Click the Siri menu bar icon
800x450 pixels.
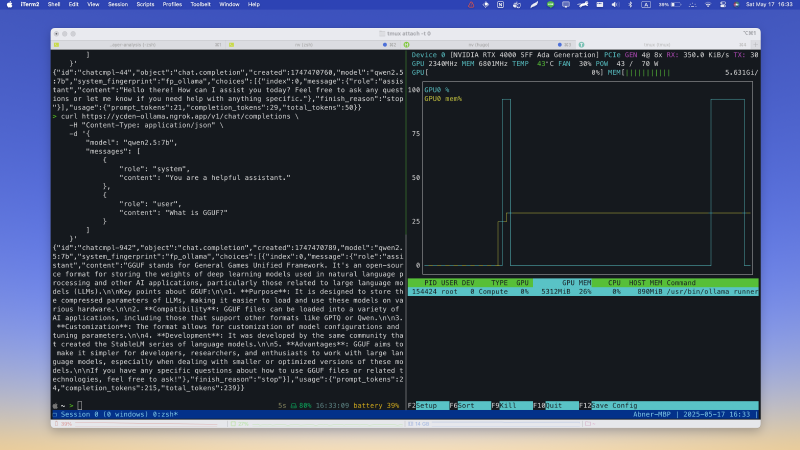[x=736, y=5]
